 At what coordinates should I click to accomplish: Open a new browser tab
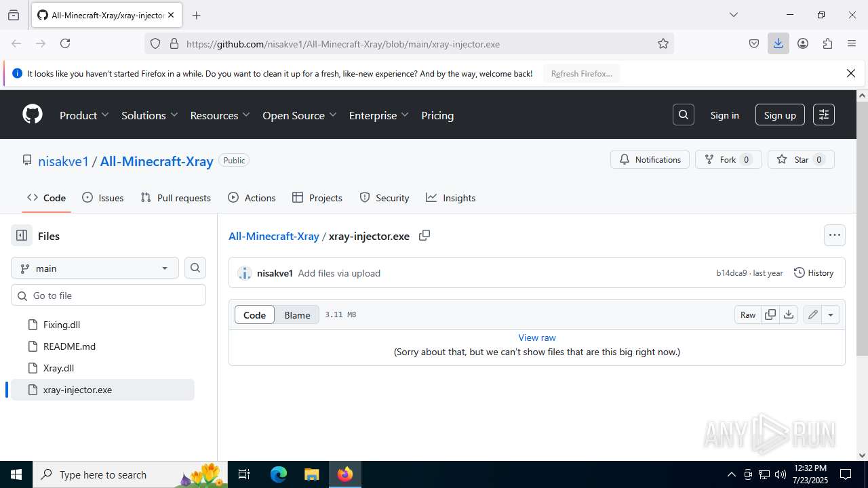click(196, 15)
